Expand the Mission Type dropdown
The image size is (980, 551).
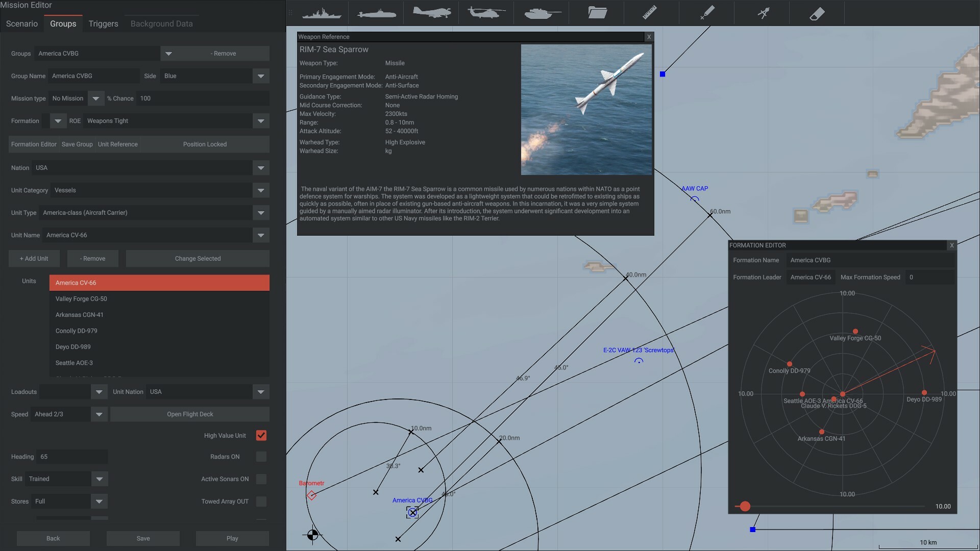[97, 99]
